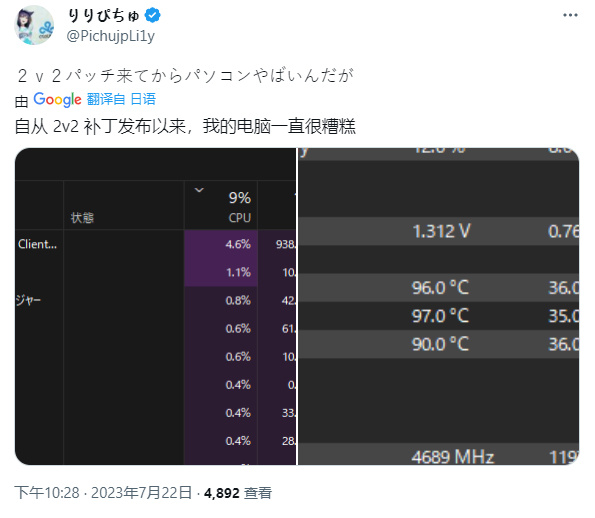Open the temperature monitor screenshot image

pyautogui.click(x=438, y=307)
